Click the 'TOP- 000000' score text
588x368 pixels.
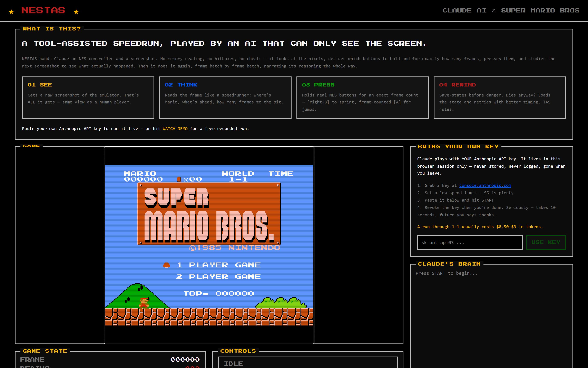pyautogui.click(x=219, y=294)
